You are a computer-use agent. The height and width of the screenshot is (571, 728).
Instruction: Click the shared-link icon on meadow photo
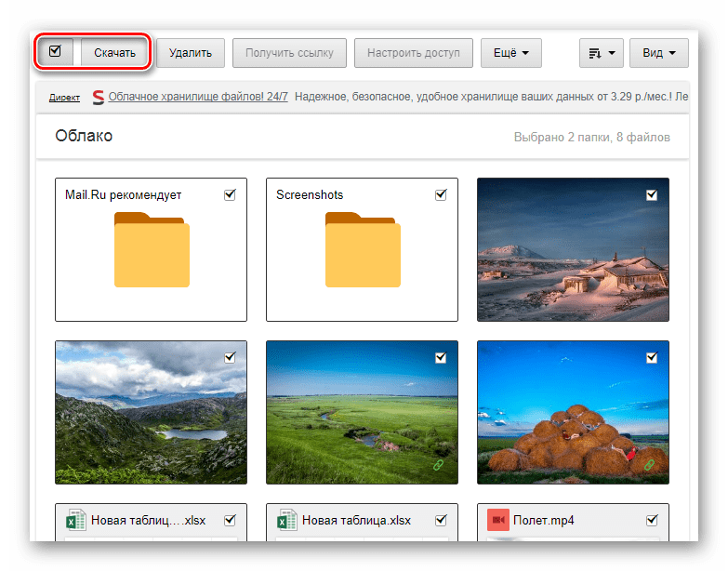click(x=438, y=465)
